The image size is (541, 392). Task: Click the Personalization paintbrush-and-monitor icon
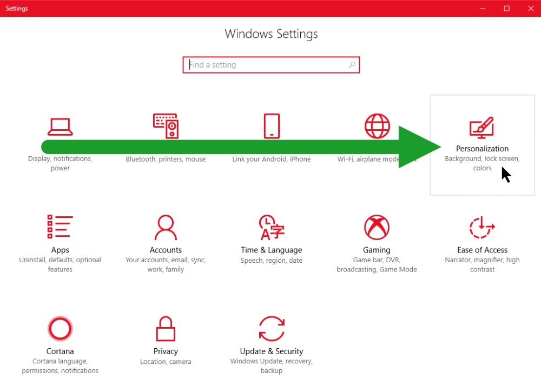(x=482, y=128)
